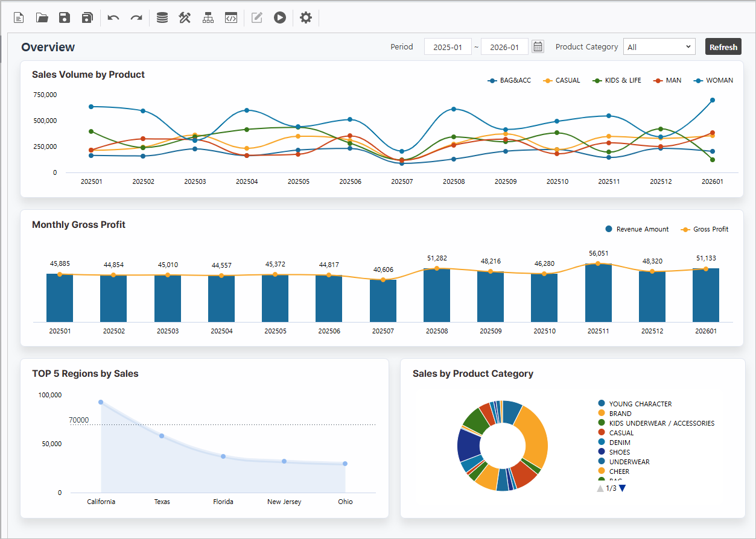Click the New document icon
756x539 pixels.
tap(19, 17)
